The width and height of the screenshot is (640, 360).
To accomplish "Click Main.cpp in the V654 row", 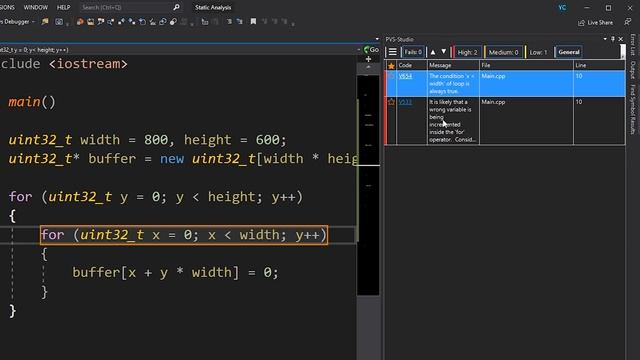I will (x=493, y=76).
